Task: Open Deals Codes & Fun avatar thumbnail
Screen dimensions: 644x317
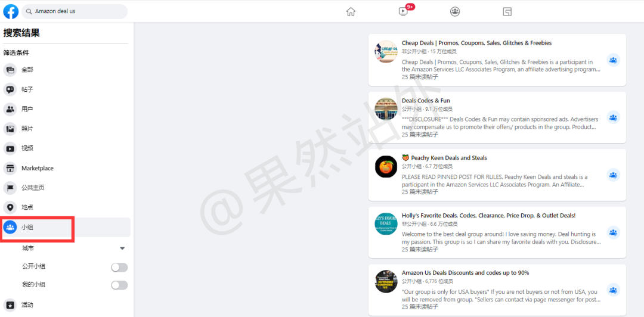Action: point(386,109)
